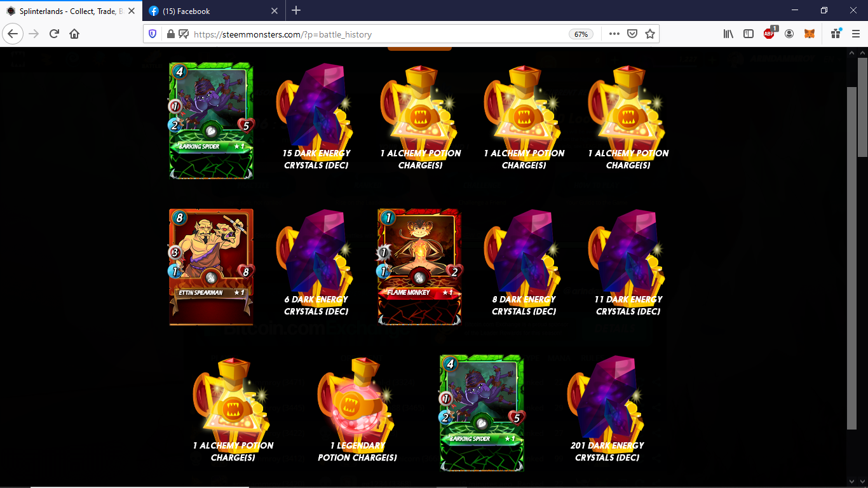Viewport: 868px width, 488px height.
Task: Open the Adblock Plus extension
Action: pos(770,34)
